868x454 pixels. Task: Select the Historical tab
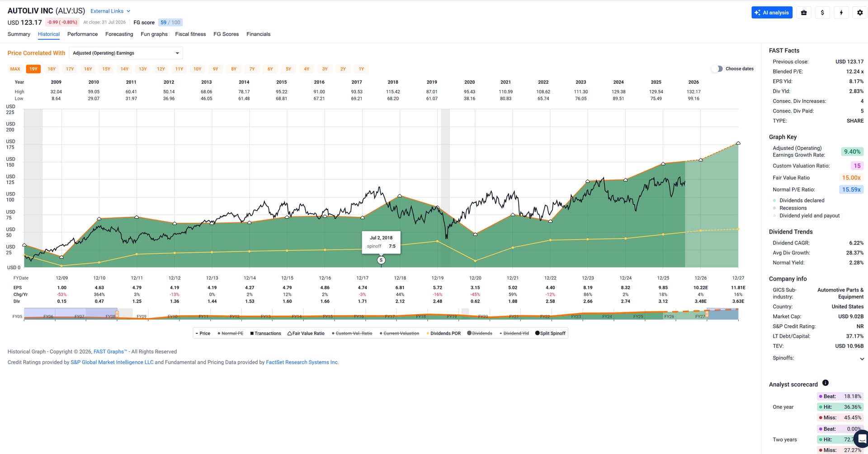coord(49,34)
